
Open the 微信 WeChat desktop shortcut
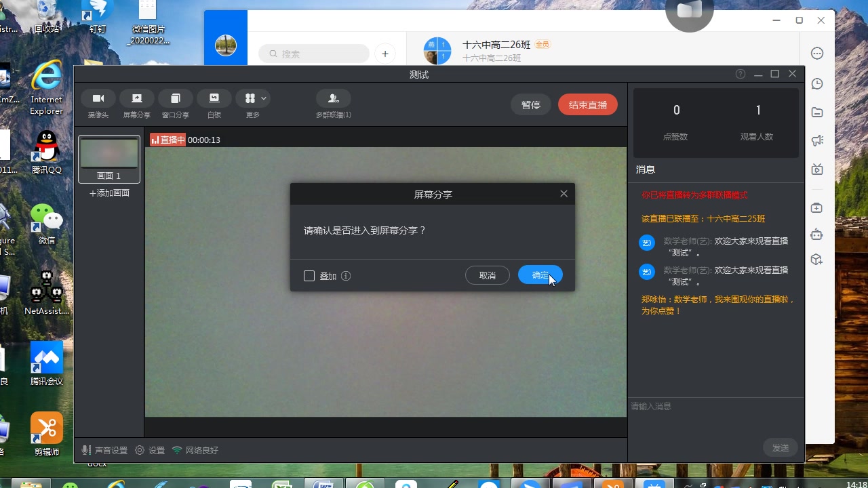tap(47, 224)
